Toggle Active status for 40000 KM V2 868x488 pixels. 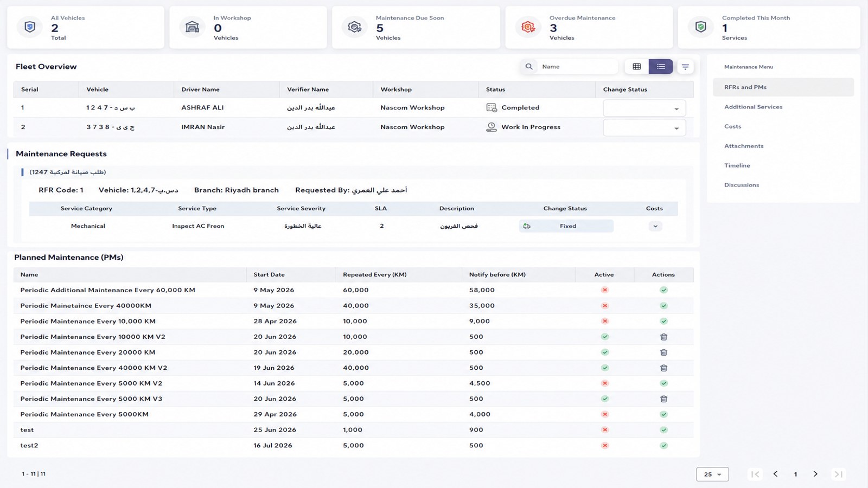tap(605, 368)
